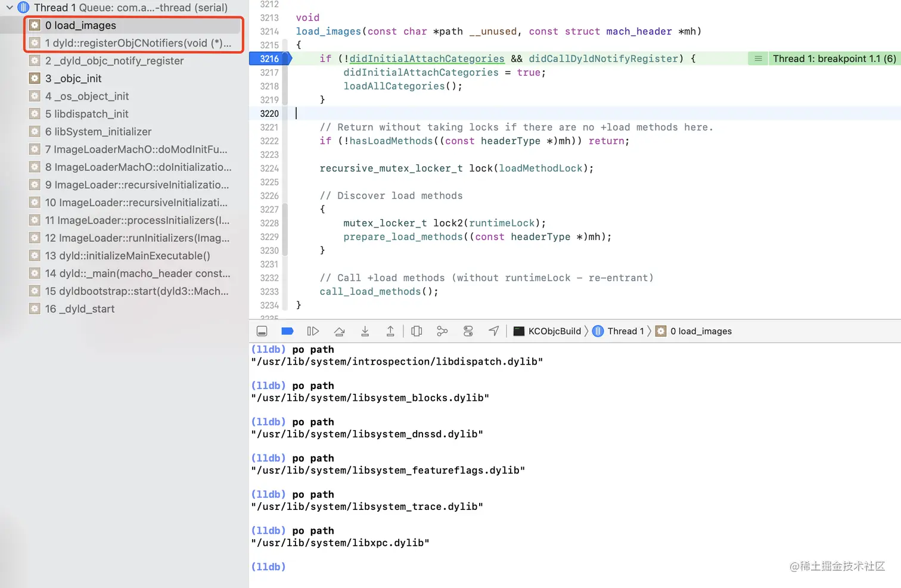Open the Debug Memory Graph icon
The height and width of the screenshot is (588, 901).
(x=442, y=331)
